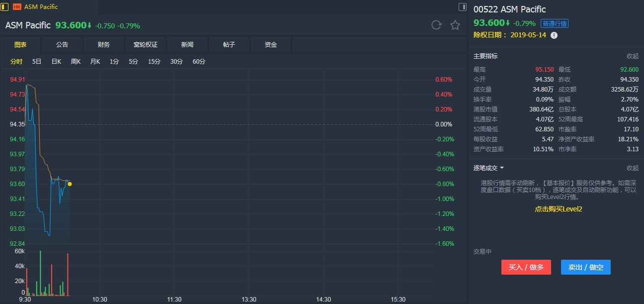Viewport: 644px width, 304px height.
Task: Click the 最低 value 92.600
Action: click(x=629, y=70)
